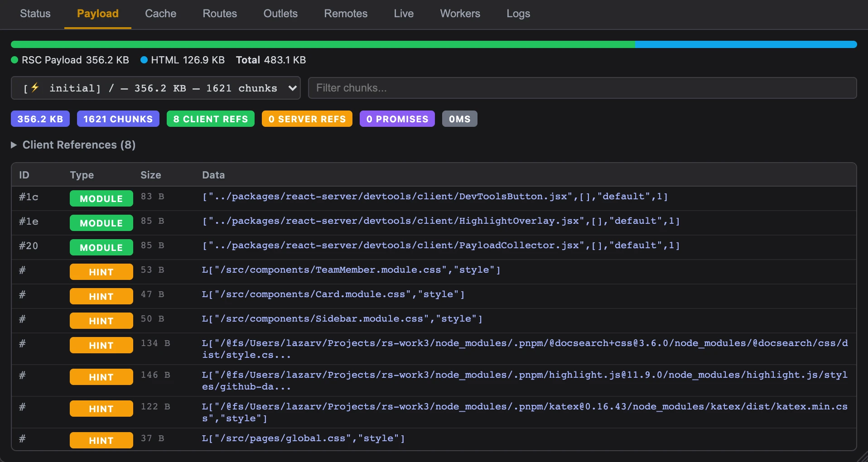Image resolution: width=868 pixels, height=462 pixels.
Task: Click the 0 PROMISES badge
Action: click(397, 119)
